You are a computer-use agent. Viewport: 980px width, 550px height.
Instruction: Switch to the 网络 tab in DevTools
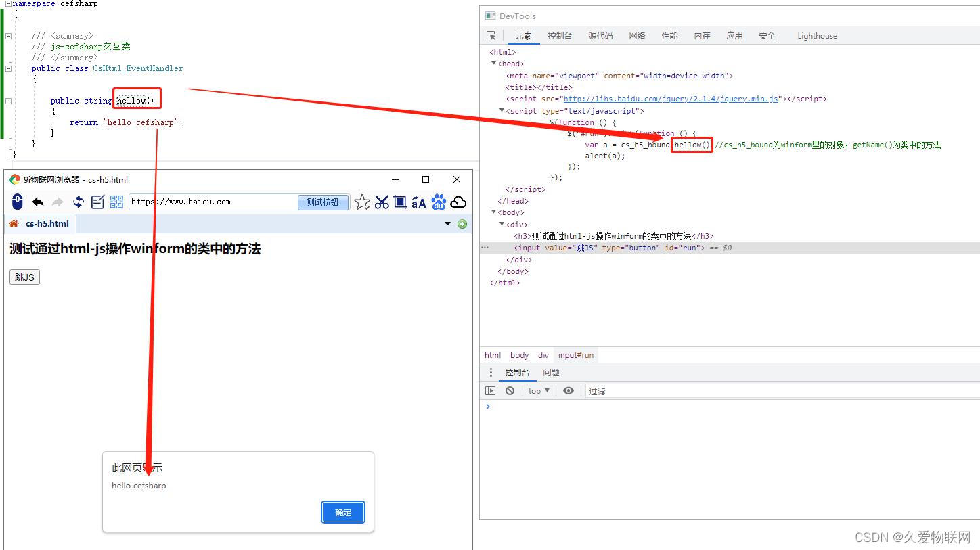[636, 35]
